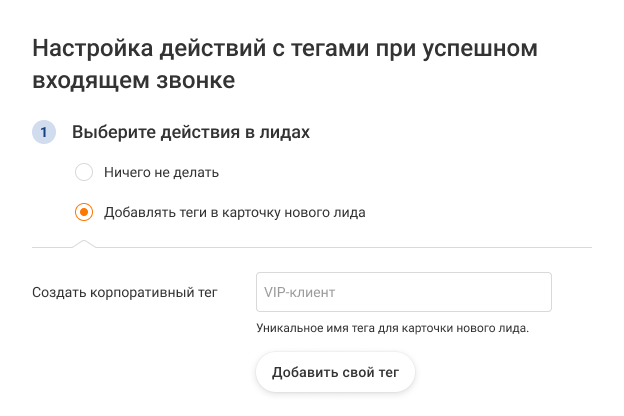The image size is (624, 416).
Task: Select the "Ничего не делать" radio button
Action: point(84,172)
